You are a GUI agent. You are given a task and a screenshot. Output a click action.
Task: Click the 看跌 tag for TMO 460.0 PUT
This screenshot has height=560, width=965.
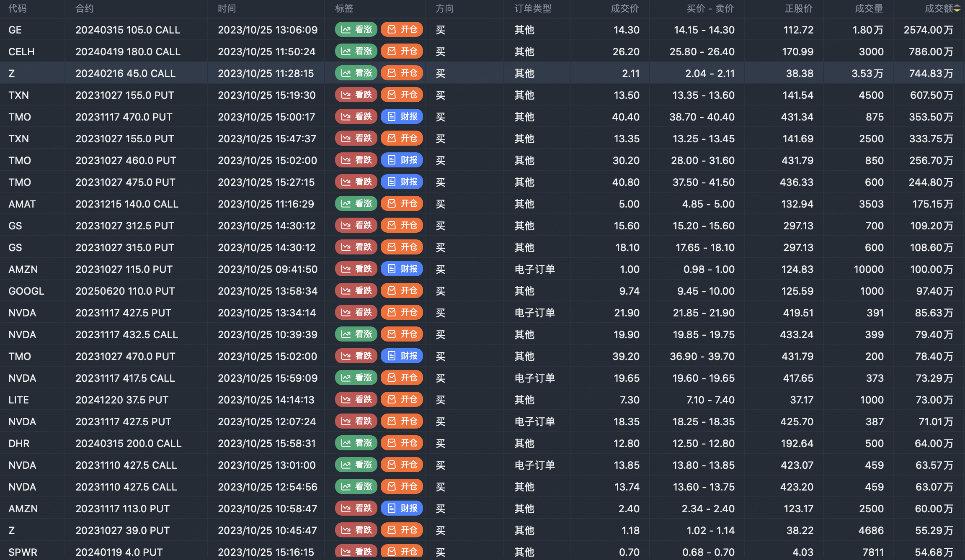point(356,160)
